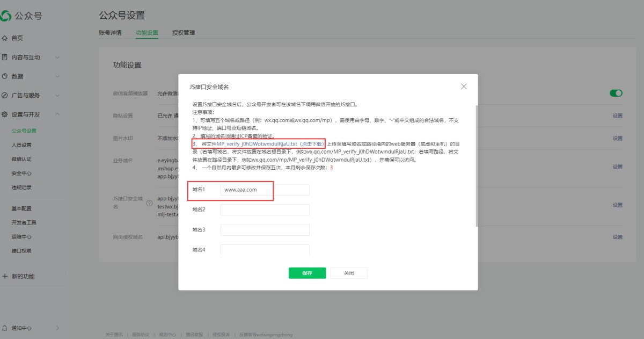Click the 公众号 logo icon
Screen dimensions: 644x339
[5, 16]
